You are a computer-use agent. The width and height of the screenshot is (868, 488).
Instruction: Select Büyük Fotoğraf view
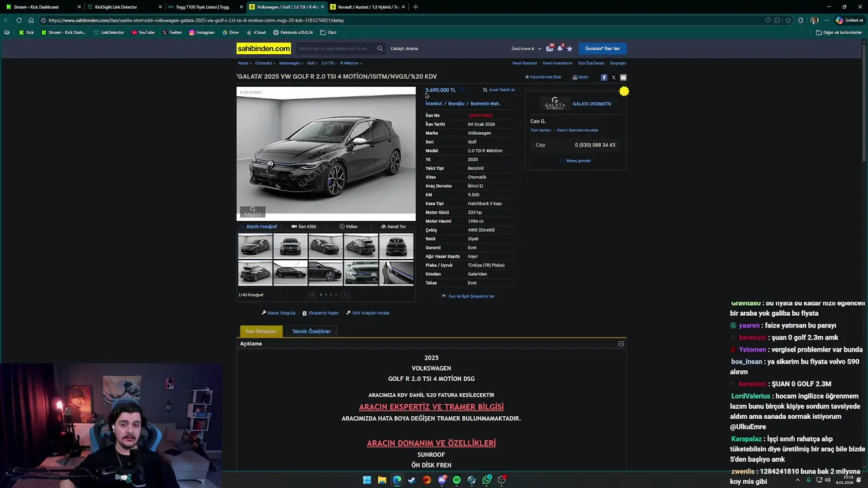click(258, 226)
